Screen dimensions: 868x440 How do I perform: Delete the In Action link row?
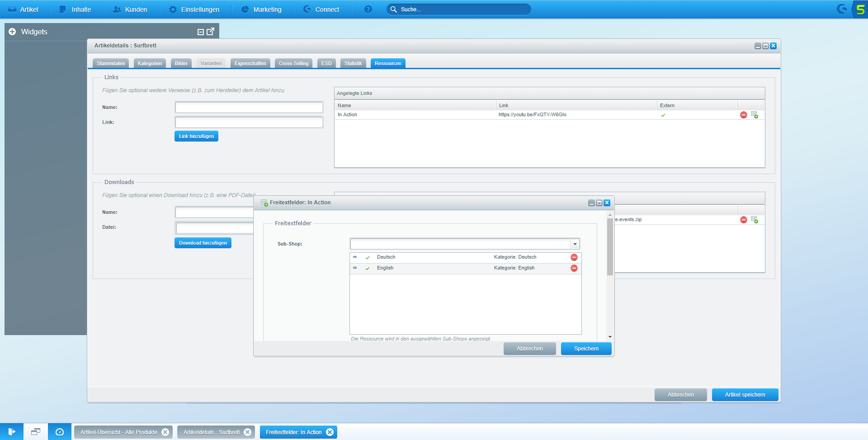click(x=744, y=115)
